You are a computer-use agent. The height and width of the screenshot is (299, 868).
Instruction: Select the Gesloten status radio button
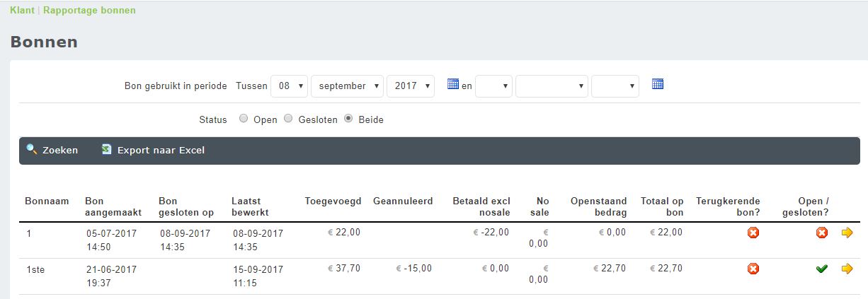coord(288,119)
